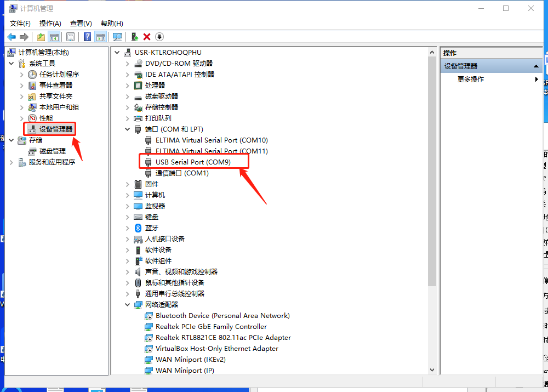Click 更多操作 in the actions pane
The width and height of the screenshot is (548, 392).
point(471,79)
